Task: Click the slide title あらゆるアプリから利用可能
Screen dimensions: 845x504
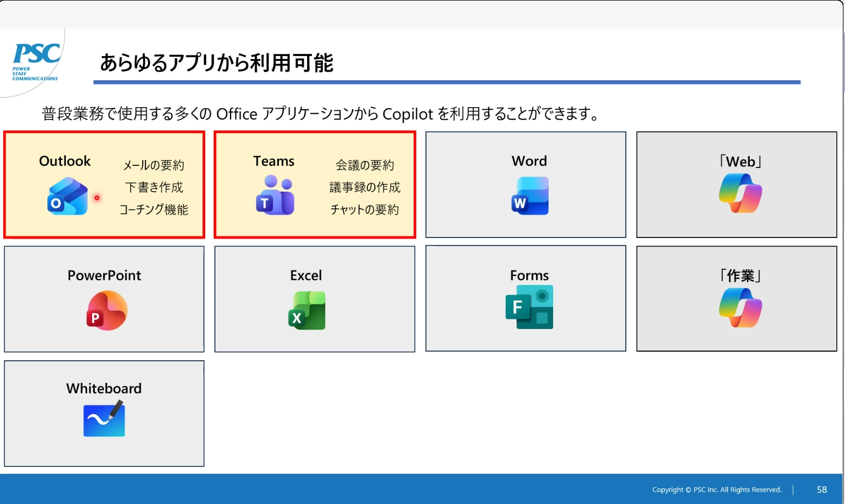Action: coord(217,63)
